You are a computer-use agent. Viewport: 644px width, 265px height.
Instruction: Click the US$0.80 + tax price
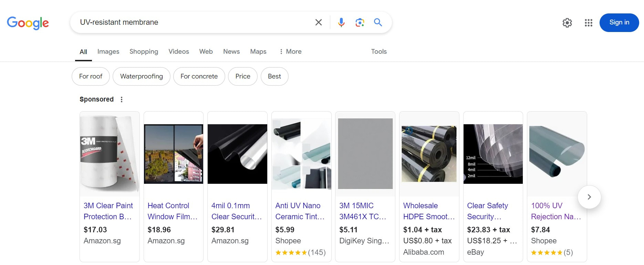point(427,241)
